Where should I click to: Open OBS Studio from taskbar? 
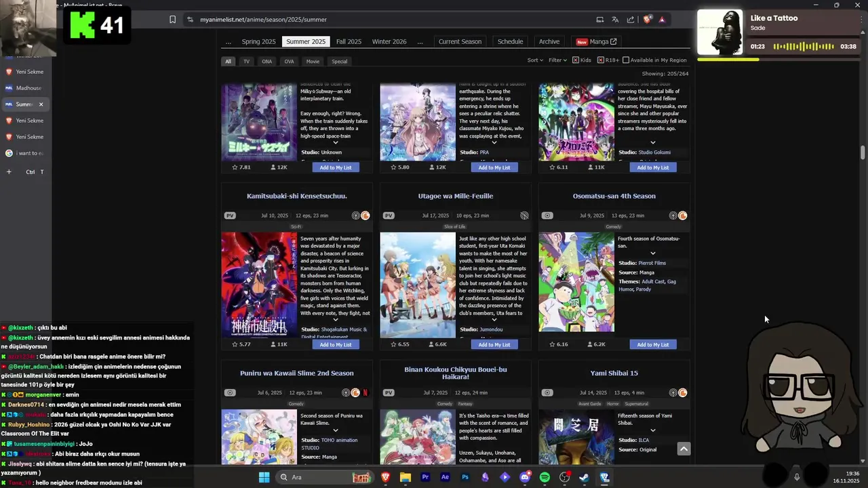(564, 477)
